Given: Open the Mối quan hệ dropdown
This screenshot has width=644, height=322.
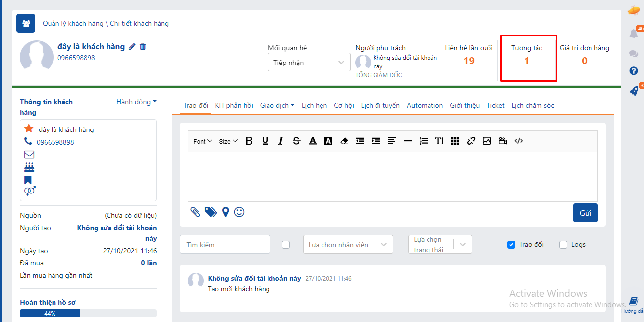Looking at the screenshot, I should click(x=309, y=63).
